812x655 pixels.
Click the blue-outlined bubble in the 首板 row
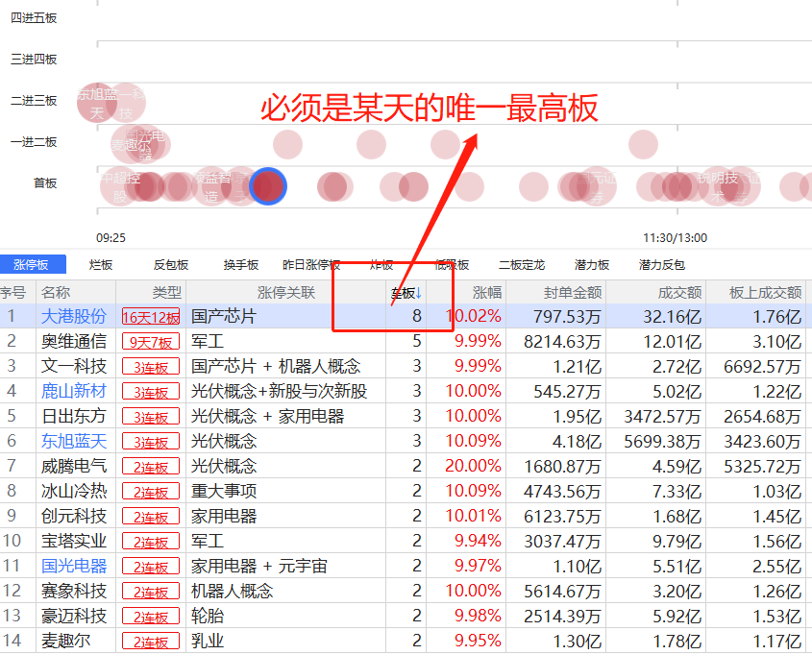click(x=268, y=186)
